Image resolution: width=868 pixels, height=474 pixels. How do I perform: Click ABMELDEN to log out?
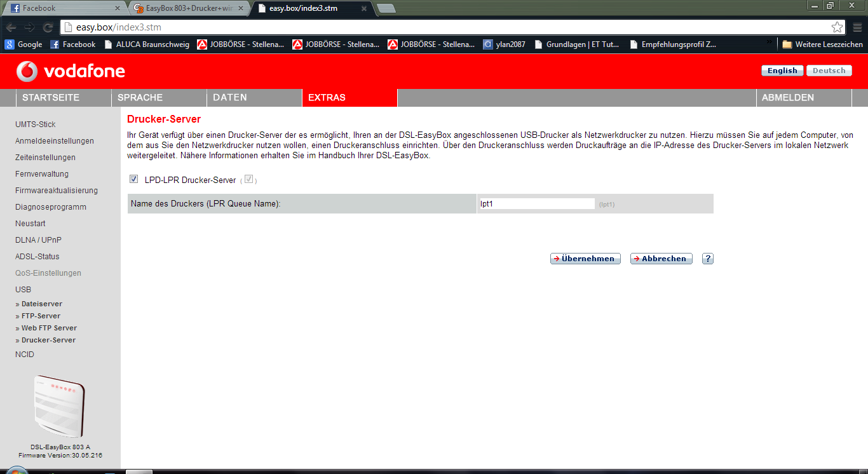click(x=804, y=98)
